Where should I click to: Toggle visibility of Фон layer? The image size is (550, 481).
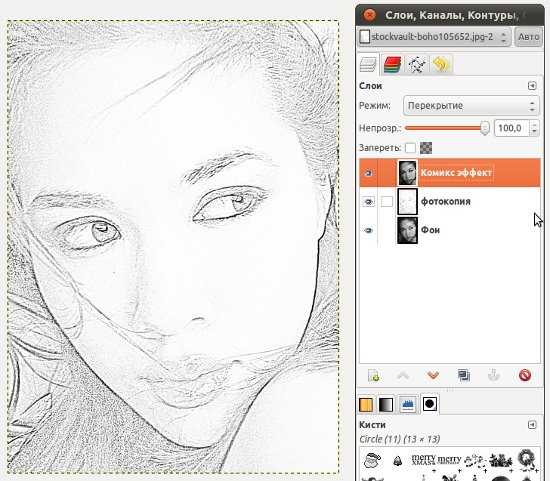coord(368,231)
